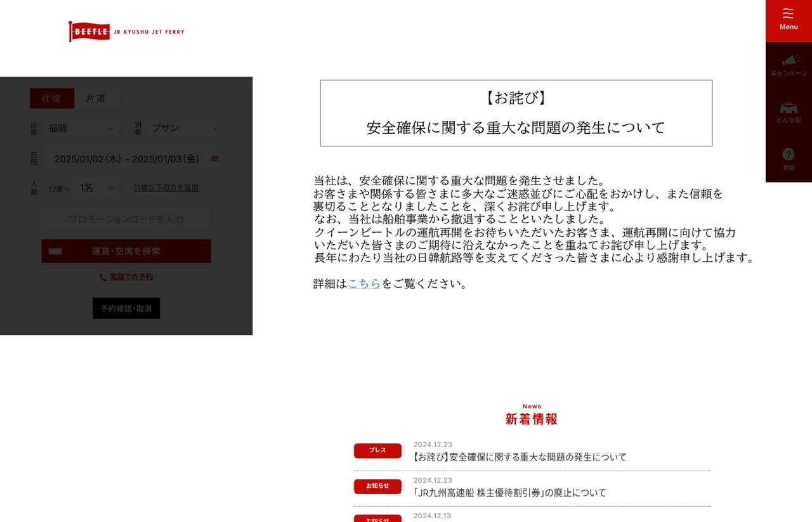Open the 1名 passenger count dropdown
The height and width of the screenshot is (522, 812).
point(96,188)
